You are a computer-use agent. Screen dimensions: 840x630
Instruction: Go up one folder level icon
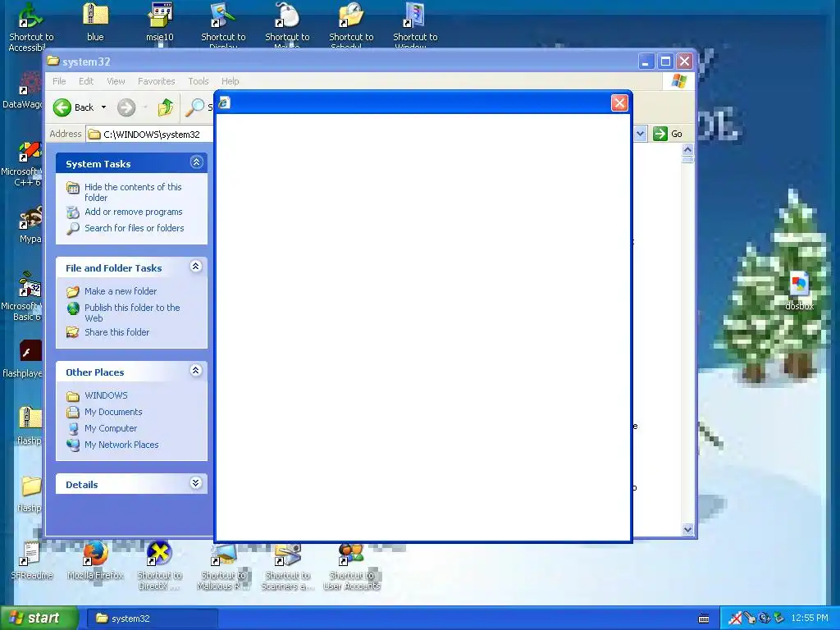166,107
